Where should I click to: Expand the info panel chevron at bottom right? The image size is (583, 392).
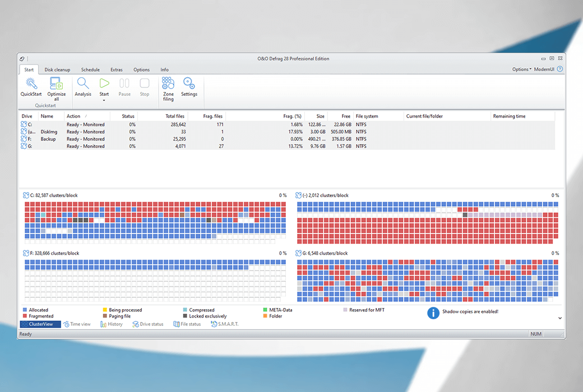pyautogui.click(x=560, y=318)
